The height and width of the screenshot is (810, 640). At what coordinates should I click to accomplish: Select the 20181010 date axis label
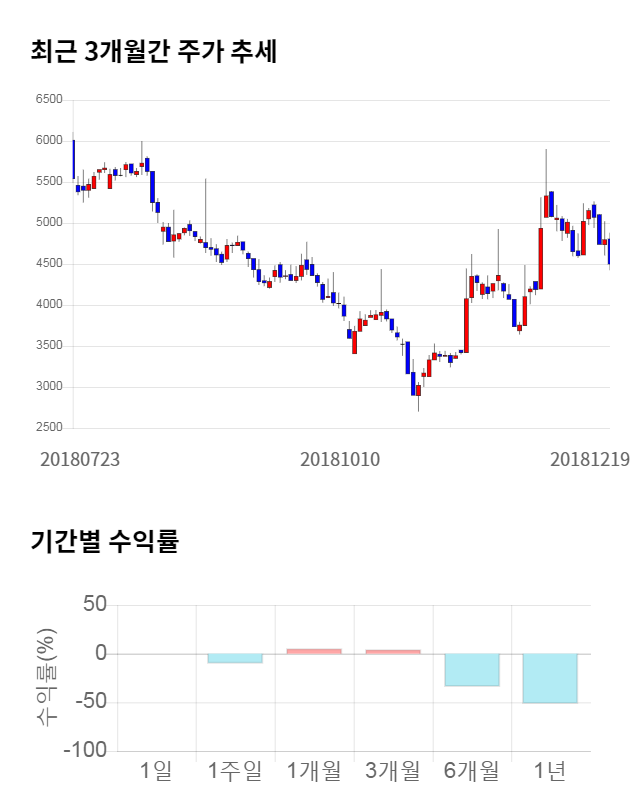[x=340, y=459]
